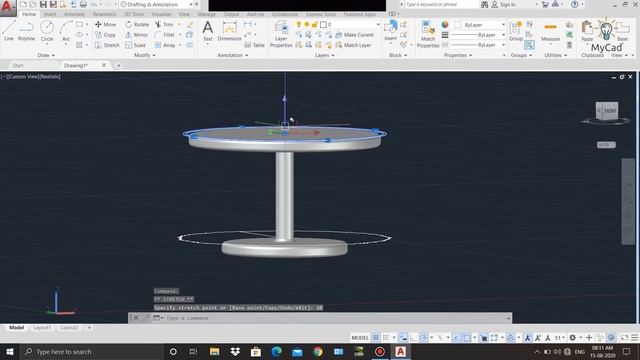Open the Manage ribbon tab
This screenshot has height=360, width=640.
click(x=206, y=14)
